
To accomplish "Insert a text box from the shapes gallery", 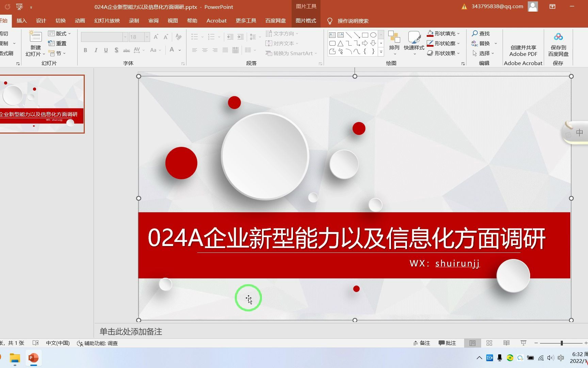I will pyautogui.click(x=332, y=34).
